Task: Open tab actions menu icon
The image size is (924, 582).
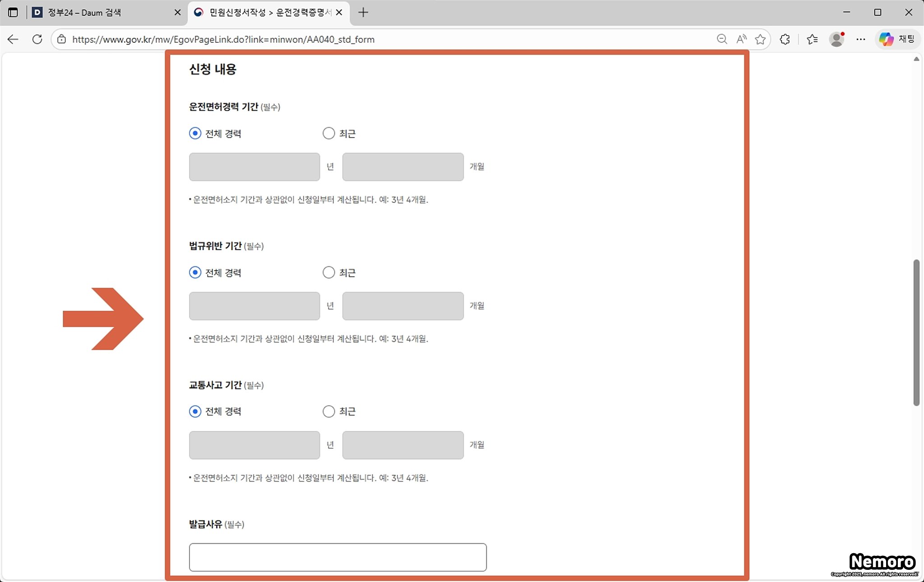Action: [x=13, y=12]
